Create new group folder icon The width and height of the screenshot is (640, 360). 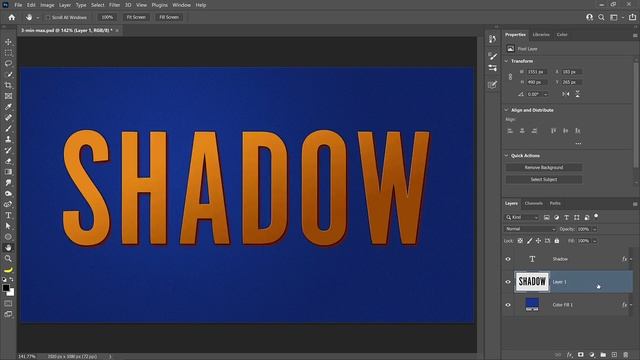[x=603, y=355]
